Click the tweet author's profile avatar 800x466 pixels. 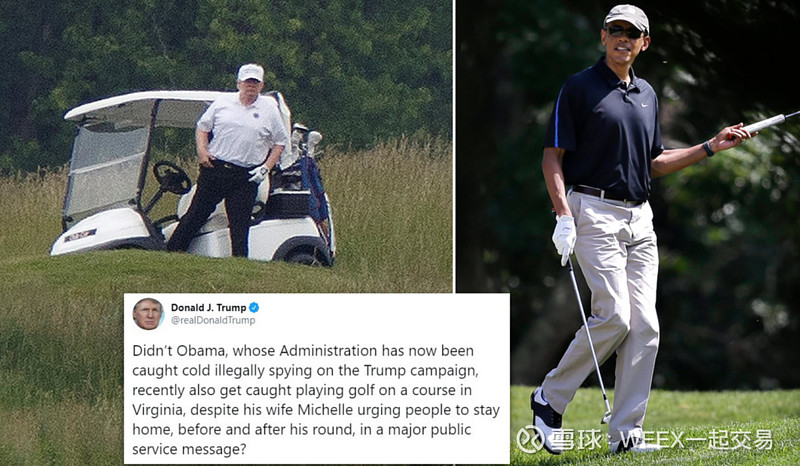[148, 314]
